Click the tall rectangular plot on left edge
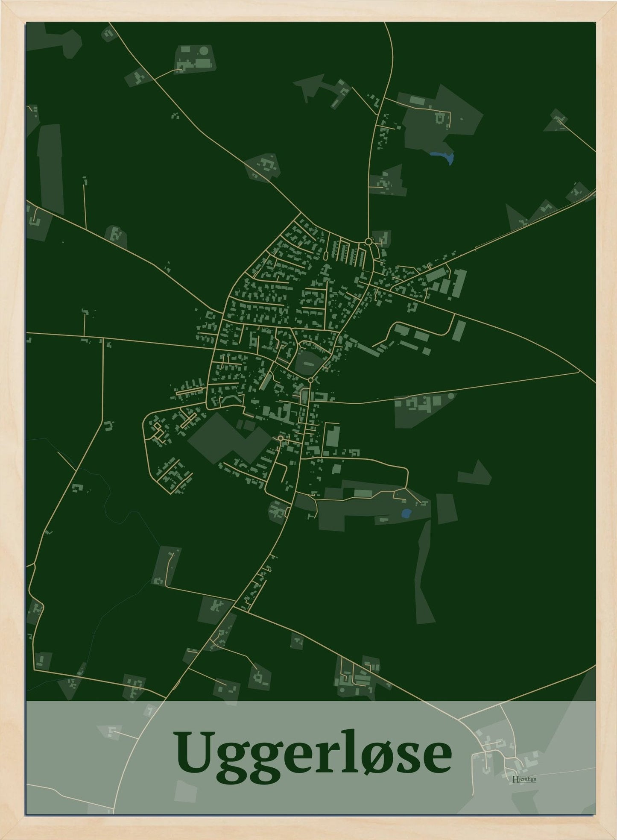This screenshot has width=617, height=840. pos(50,167)
